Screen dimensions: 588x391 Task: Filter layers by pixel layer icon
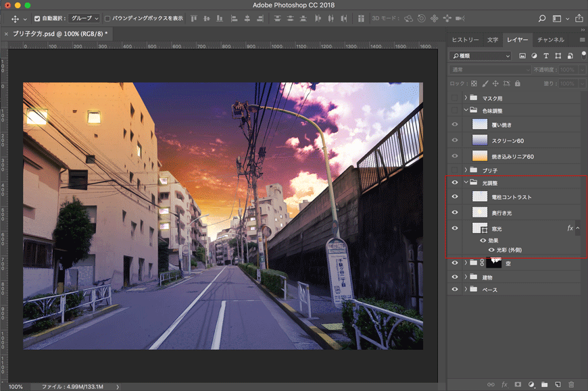pos(522,56)
